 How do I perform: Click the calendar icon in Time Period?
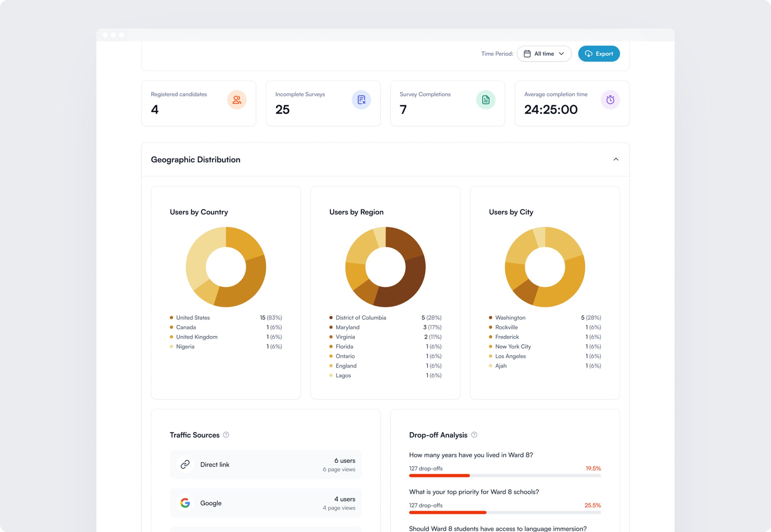click(527, 54)
